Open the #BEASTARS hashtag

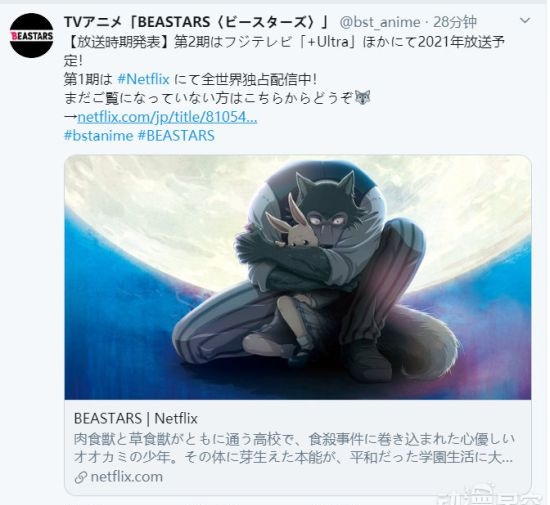[x=176, y=136]
